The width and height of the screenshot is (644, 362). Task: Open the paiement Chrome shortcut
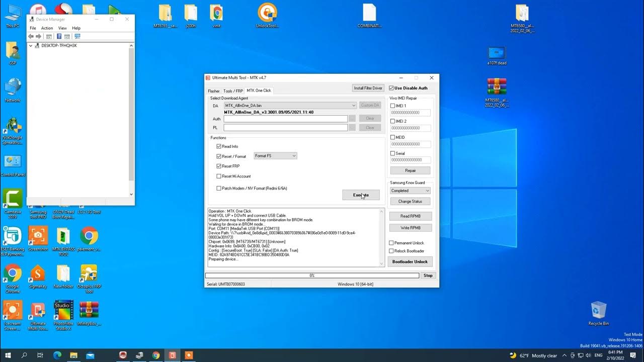tap(89, 239)
